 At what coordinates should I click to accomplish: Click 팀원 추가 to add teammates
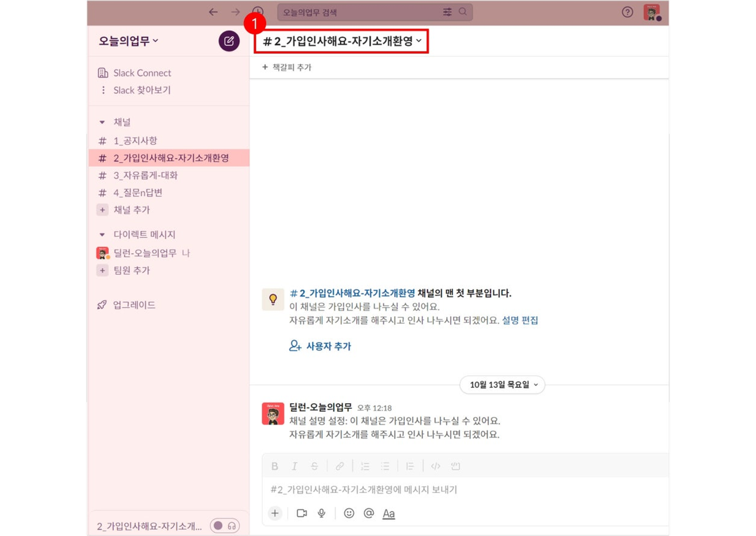click(x=131, y=270)
